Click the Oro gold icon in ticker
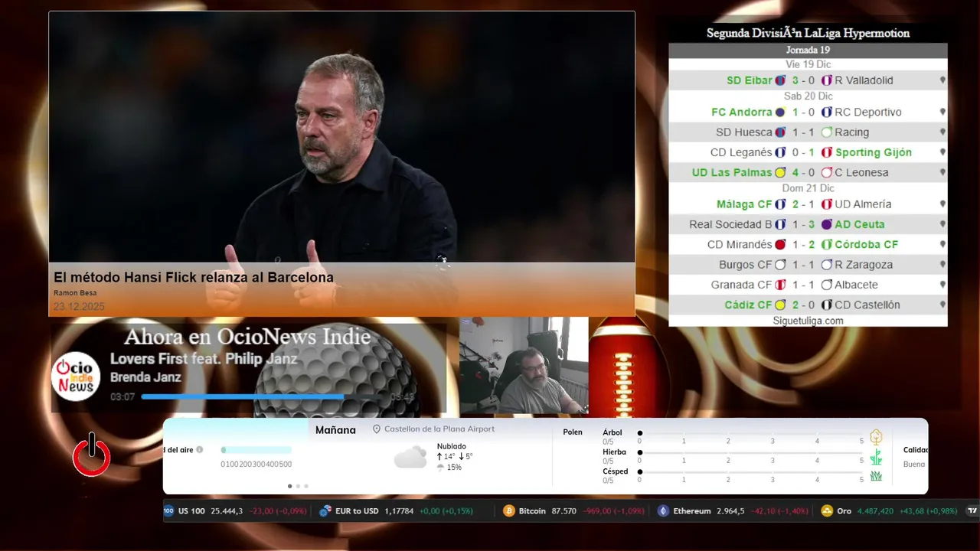 (x=827, y=510)
